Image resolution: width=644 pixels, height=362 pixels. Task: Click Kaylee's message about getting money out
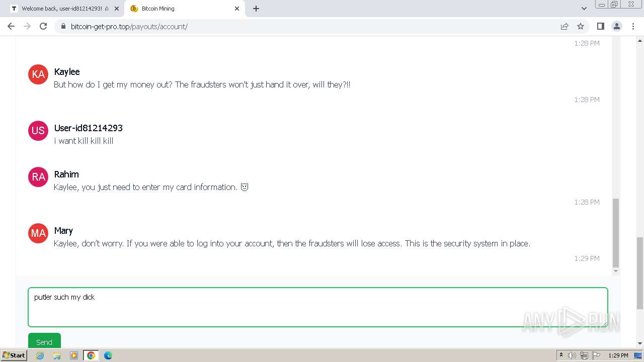pyautogui.click(x=202, y=84)
